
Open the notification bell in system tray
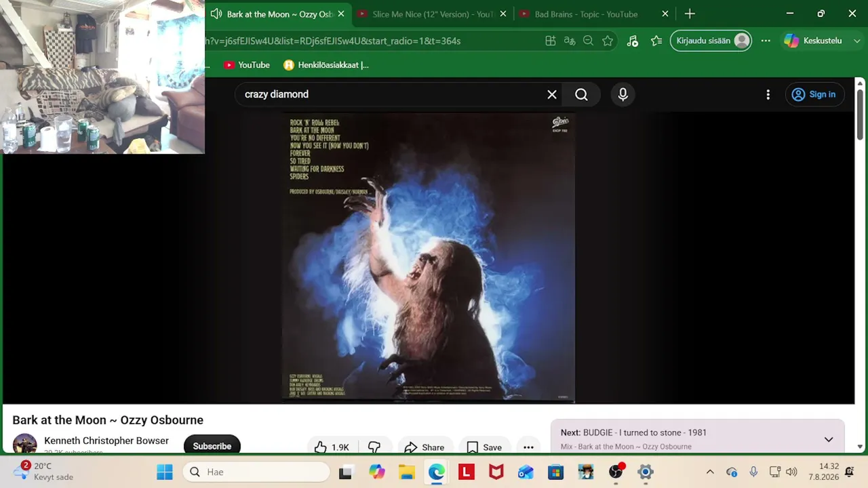tap(849, 472)
